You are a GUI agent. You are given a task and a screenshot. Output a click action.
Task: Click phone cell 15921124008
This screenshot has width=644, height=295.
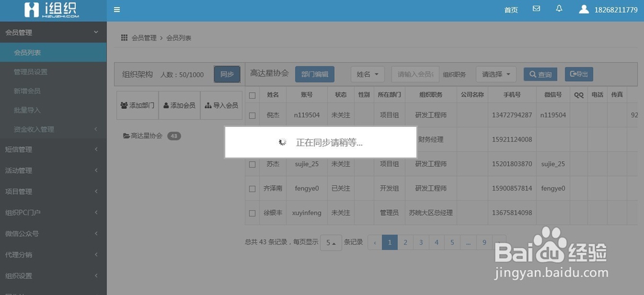512,139
